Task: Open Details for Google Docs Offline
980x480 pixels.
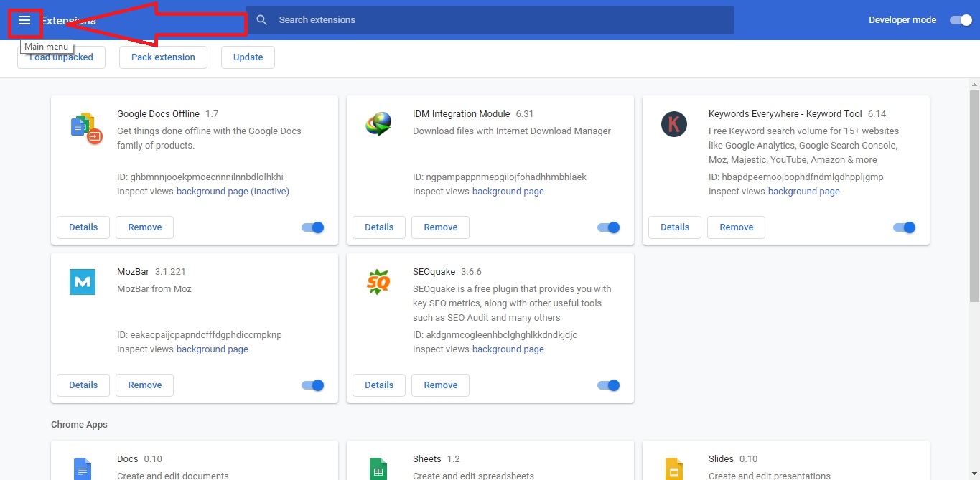Action: tap(83, 227)
